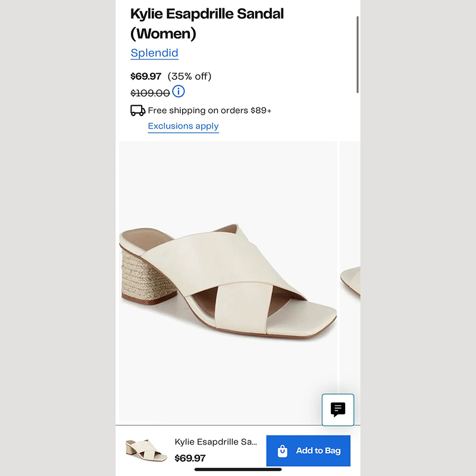Select the partially visible next sandal image
Image resolution: width=476 pixels, height=476 pixels.
click(x=350, y=280)
